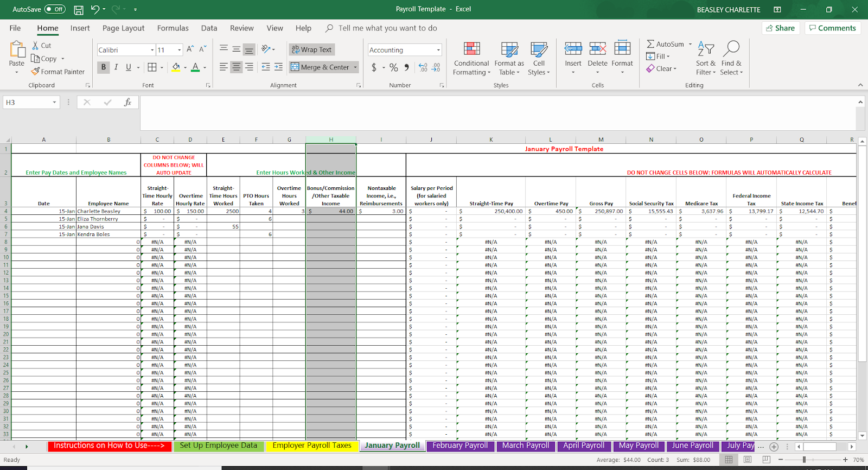
Task: Open Sort & Filter options
Action: (706, 59)
